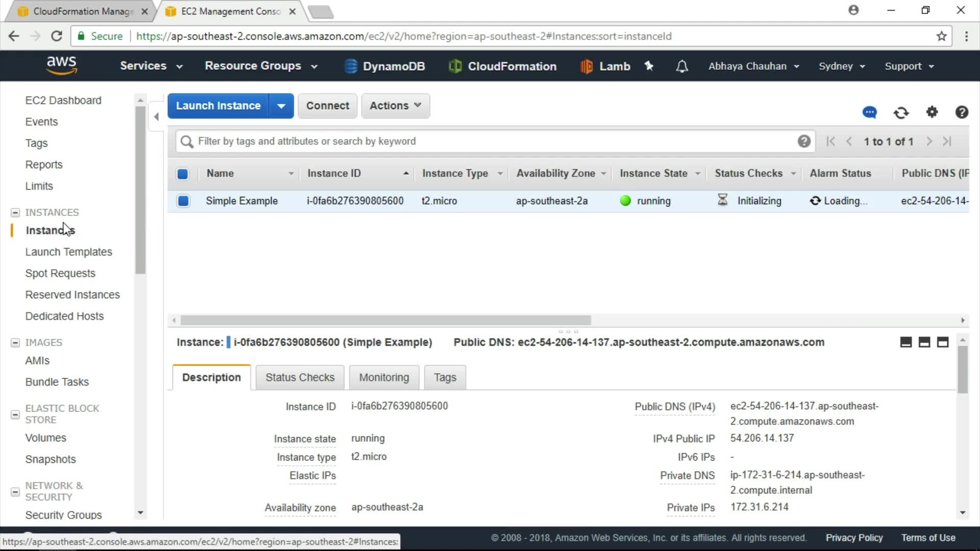This screenshot has width=980, height=551.
Task: Toggle the select-all instances checkbox
Action: click(x=182, y=174)
